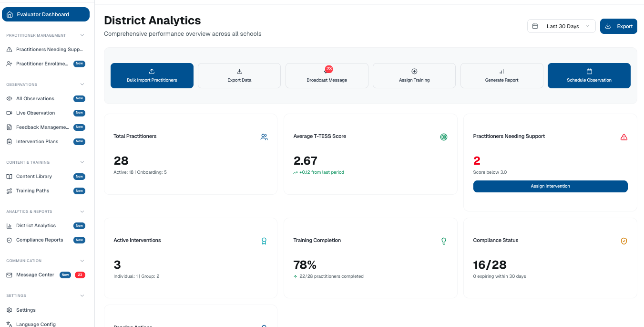Click the lightbulb icon on Training Completion card

tap(444, 241)
